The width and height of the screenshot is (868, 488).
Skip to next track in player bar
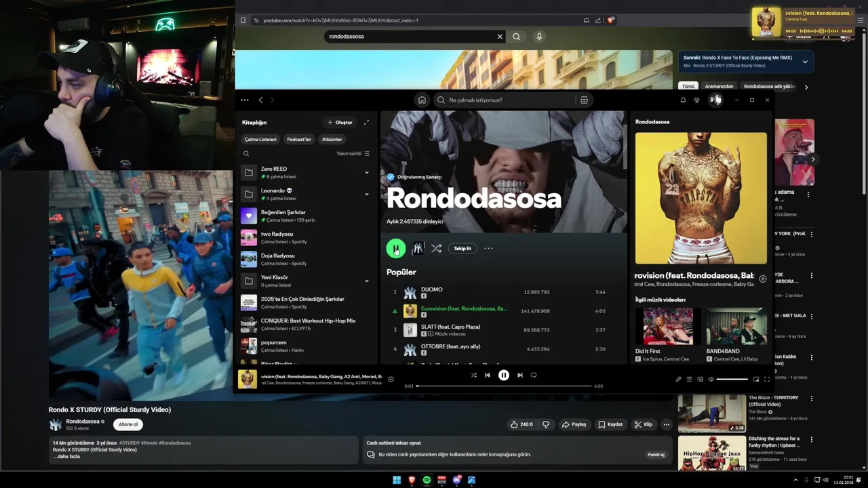coord(520,375)
